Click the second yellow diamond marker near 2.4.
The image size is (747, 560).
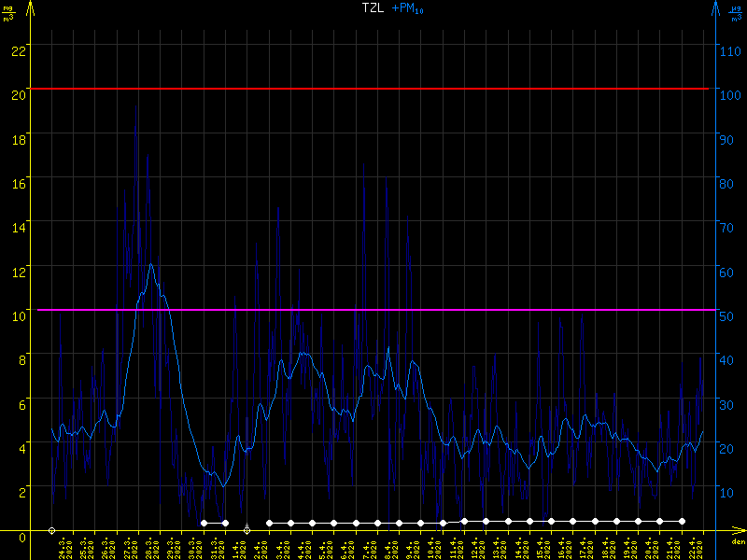[x=247, y=530]
